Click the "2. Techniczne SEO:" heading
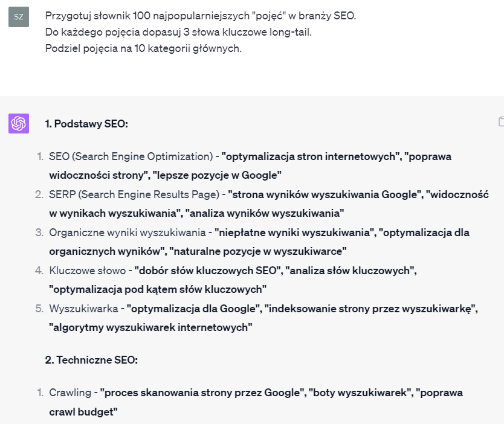 [x=91, y=360]
